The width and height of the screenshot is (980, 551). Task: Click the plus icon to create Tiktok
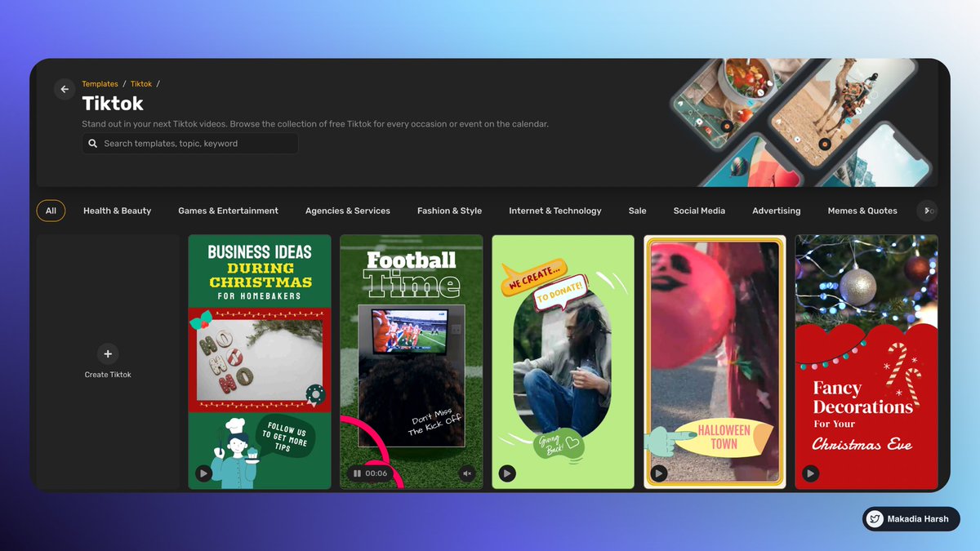(x=108, y=353)
